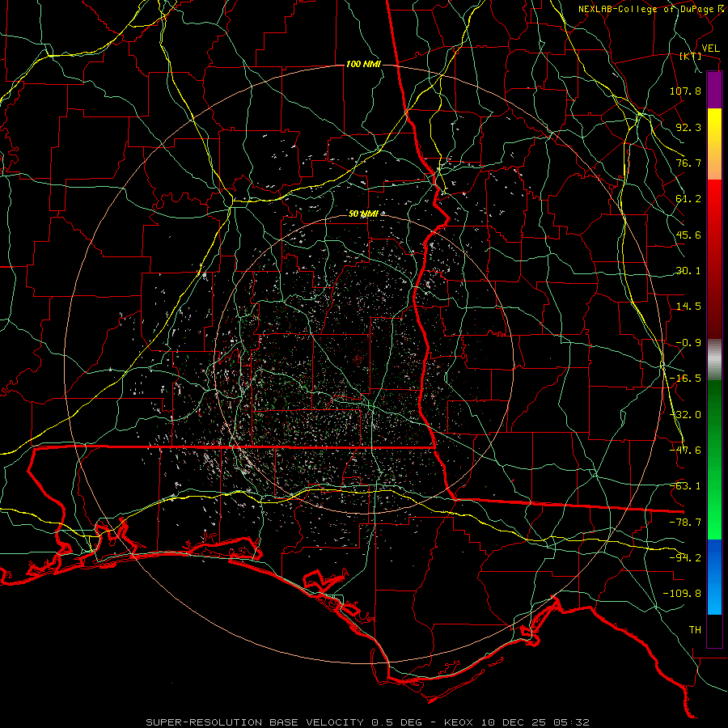
Task: Select the NEXLAB-College of DuPage credit text
Action: pos(652,9)
